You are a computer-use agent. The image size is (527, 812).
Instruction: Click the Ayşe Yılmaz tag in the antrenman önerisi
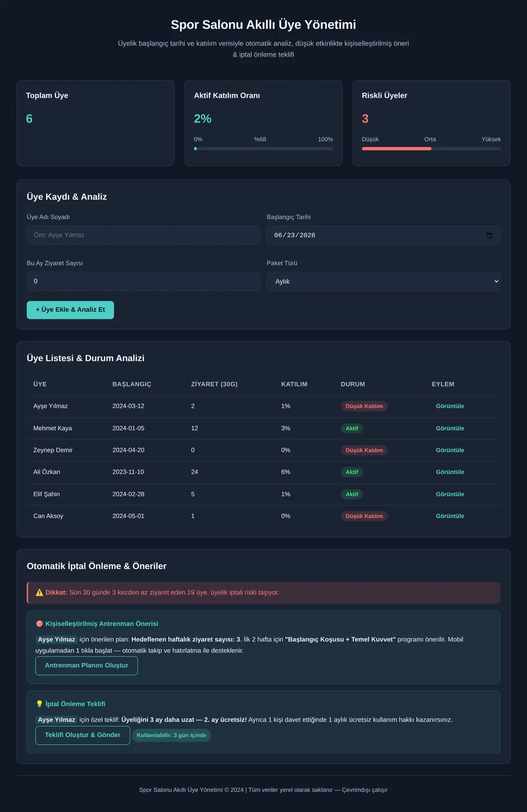click(57, 639)
